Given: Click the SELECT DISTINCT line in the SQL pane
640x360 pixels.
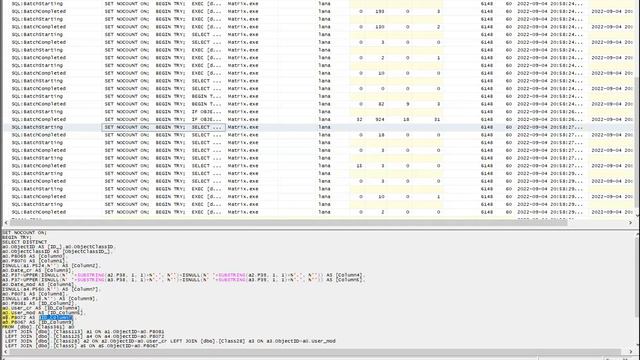Looking at the screenshot, I should click(x=25, y=242).
